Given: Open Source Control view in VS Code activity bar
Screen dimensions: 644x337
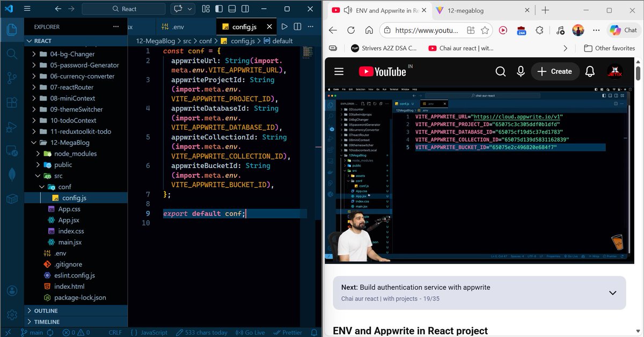Looking at the screenshot, I should coord(11,78).
